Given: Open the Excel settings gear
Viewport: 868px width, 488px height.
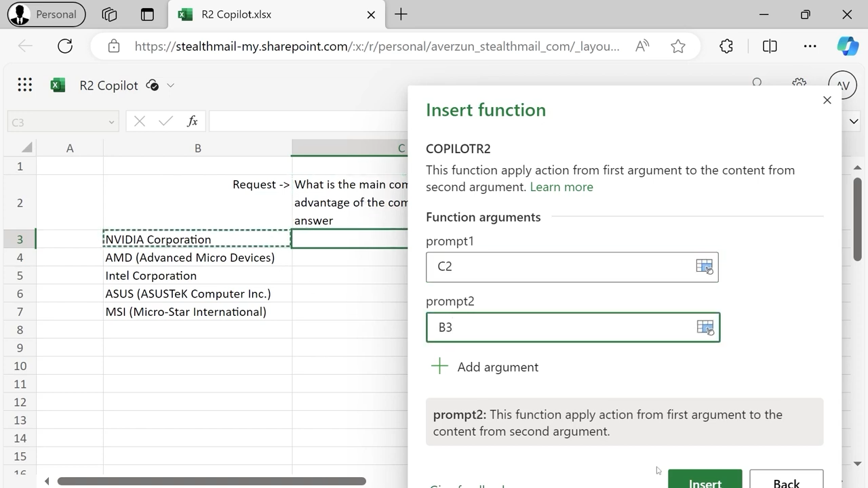Looking at the screenshot, I should pyautogui.click(x=800, y=83).
